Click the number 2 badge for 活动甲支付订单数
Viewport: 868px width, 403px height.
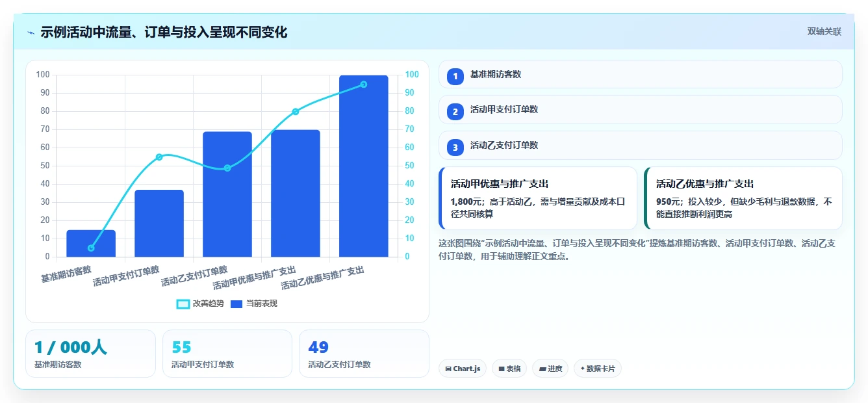coord(455,112)
